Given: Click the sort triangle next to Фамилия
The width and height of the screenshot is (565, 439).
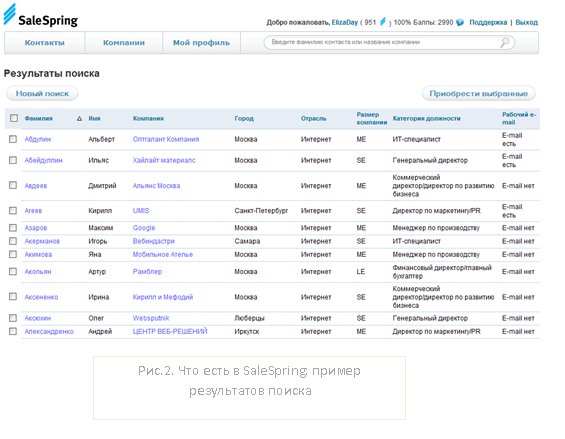Looking at the screenshot, I should pos(79,119).
